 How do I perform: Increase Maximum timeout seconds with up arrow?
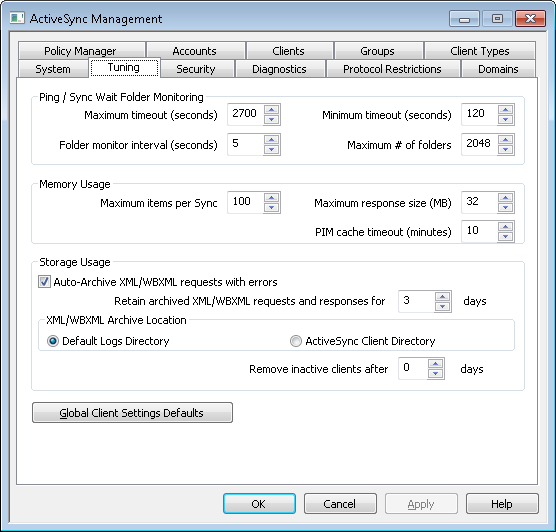point(272,110)
